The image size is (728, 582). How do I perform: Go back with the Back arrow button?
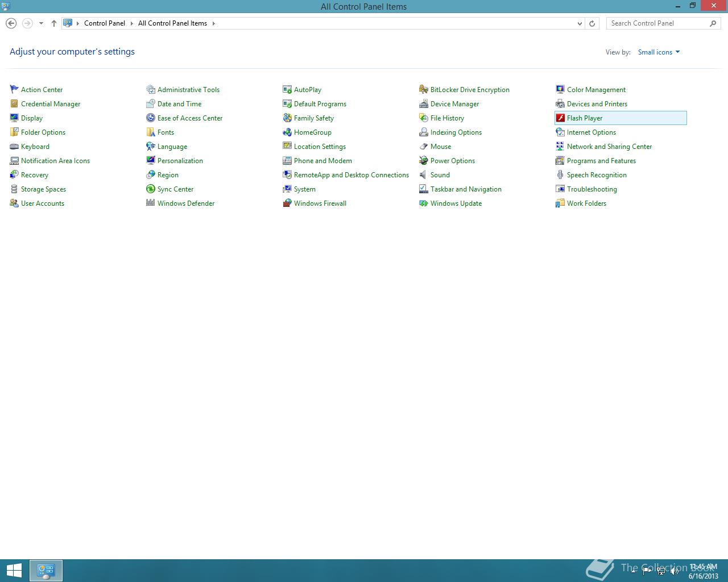[x=11, y=23]
